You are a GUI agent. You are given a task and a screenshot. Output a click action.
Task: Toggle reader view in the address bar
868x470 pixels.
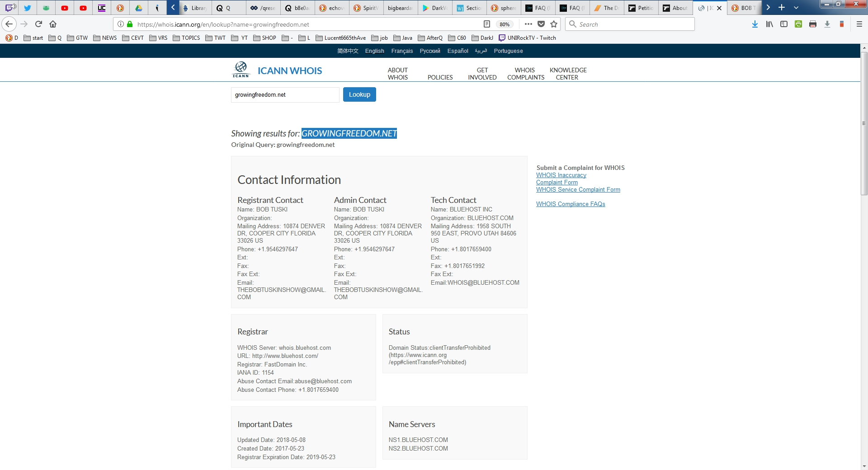click(487, 24)
